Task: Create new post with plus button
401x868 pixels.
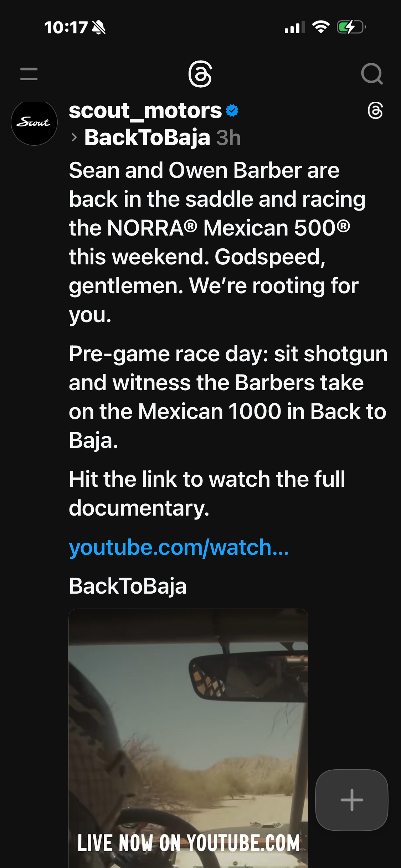Action: (x=352, y=800)
